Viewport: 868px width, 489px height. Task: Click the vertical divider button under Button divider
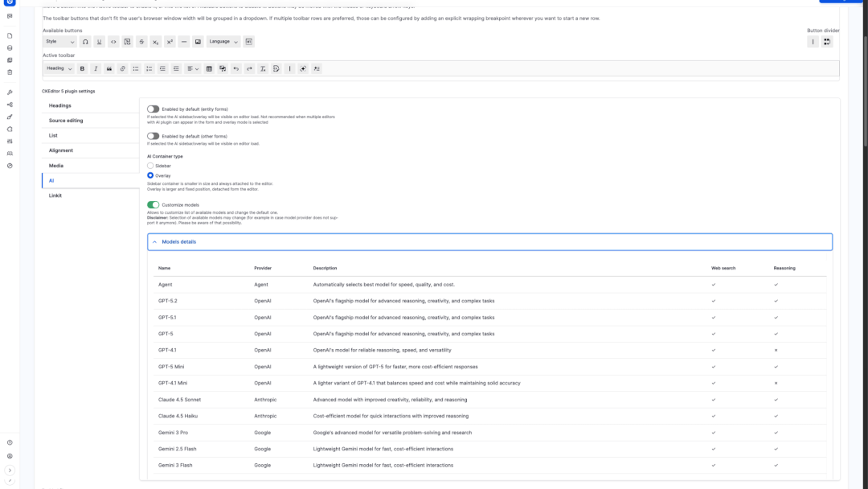(813, 42)
